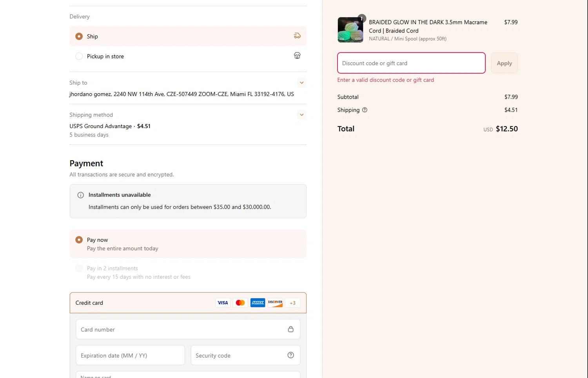Focus the Security code field
Screen dimensions: 588x378
click(245, 355)
